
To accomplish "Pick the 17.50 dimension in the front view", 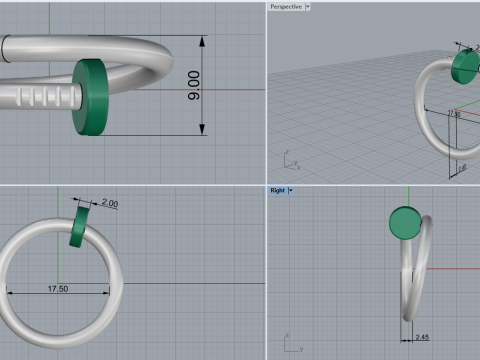I will click(x=58, y=289).
